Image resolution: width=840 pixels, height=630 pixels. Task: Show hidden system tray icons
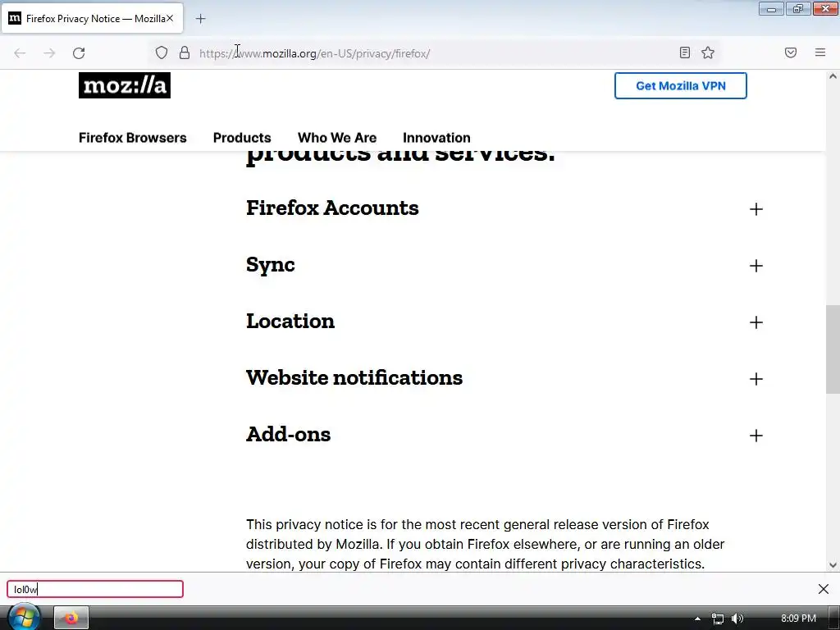697,619
